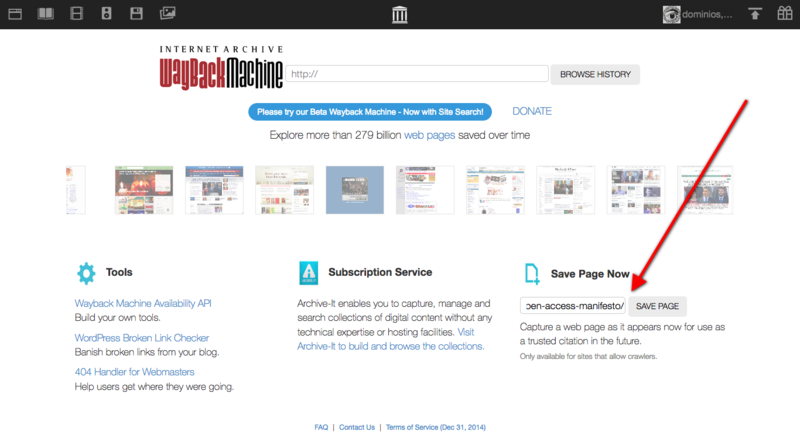The height and width of the screenshot is (438, 800).
Task: Click the Tools gear icon
Action: click(86, 273)
